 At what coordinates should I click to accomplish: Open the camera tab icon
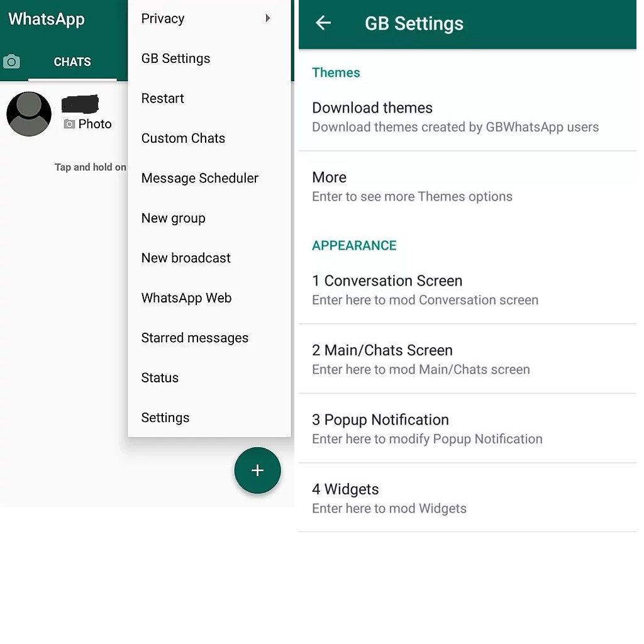click(11, 62)
